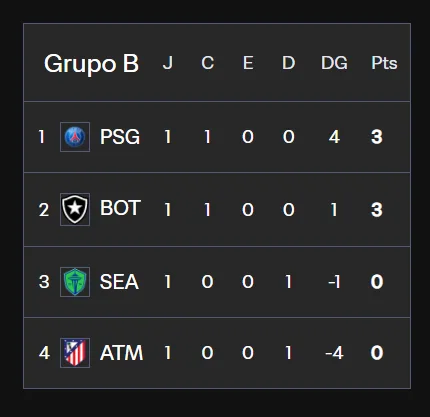Select PSG's goal difference value 4

point(334,137)
